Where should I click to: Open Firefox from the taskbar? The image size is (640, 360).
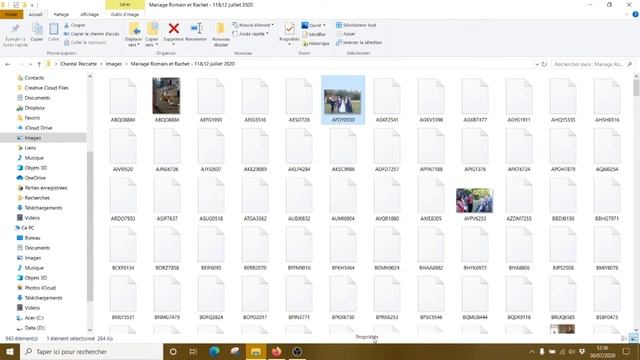coord(276,351)
